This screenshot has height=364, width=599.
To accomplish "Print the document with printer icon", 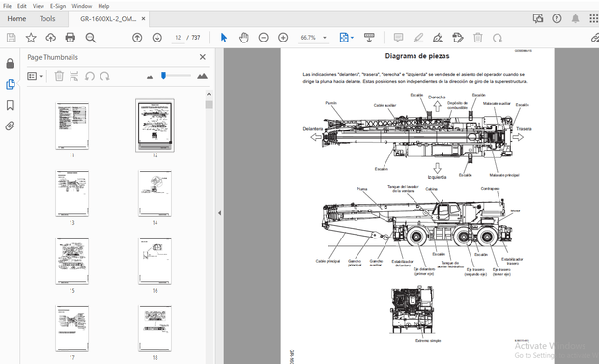I will 71,38.
